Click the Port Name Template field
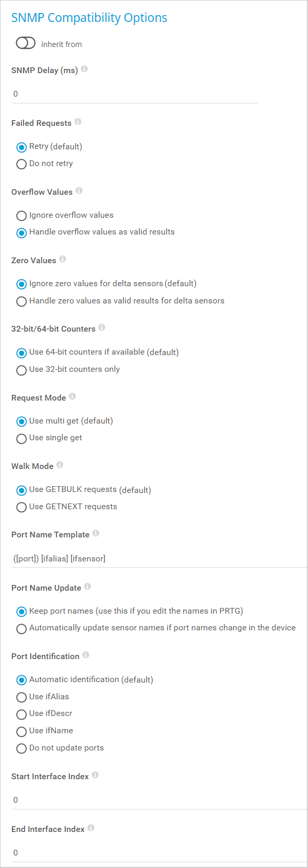 [x=159, y=559]
